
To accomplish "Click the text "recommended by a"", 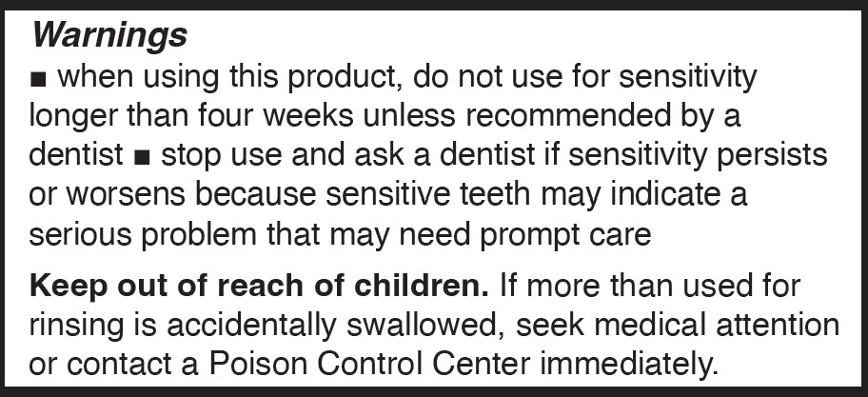I will point(626,115).
